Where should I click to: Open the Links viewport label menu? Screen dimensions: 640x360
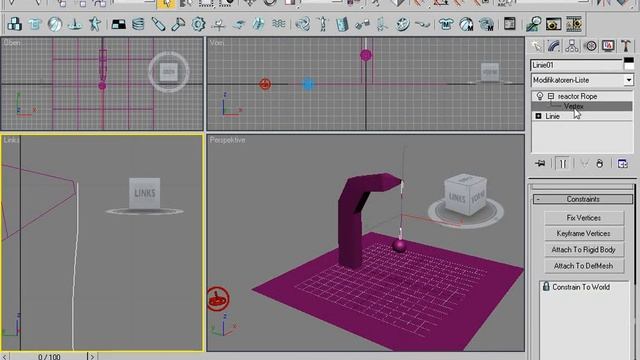click(x=11, y=140)
